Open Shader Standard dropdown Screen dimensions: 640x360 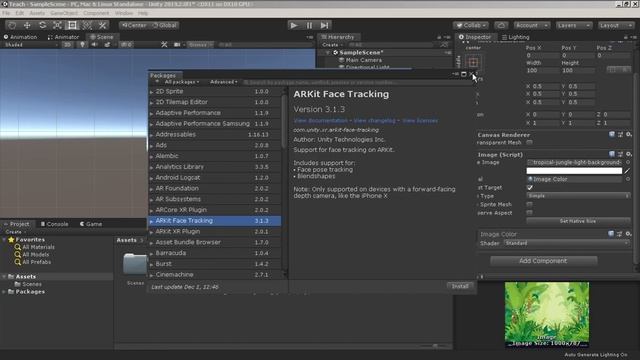point(567,243)
